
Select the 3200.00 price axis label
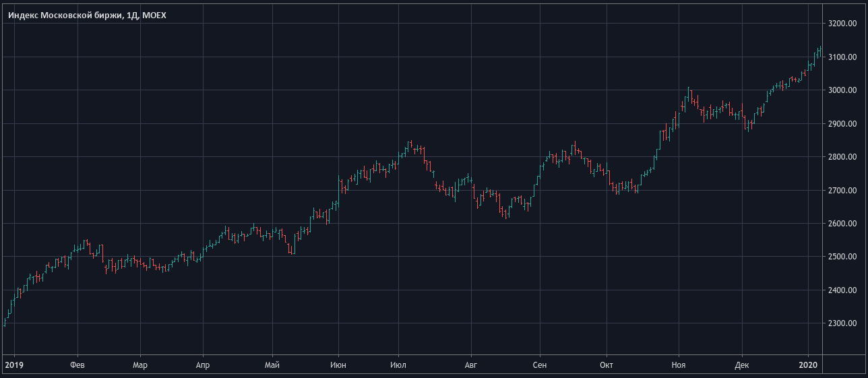pos(842,24)
